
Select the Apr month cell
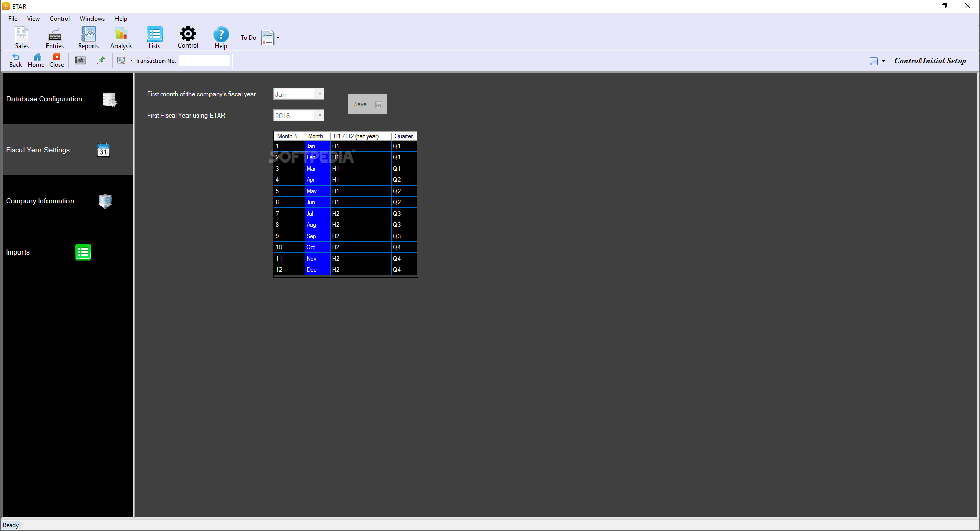pyautogui.click(x=317, y=180)
